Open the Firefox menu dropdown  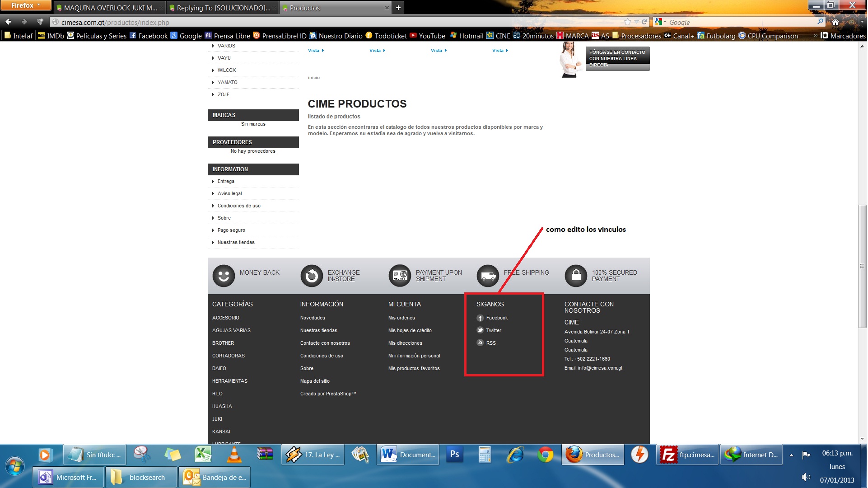pyautogui.click(x=26, y=5)
